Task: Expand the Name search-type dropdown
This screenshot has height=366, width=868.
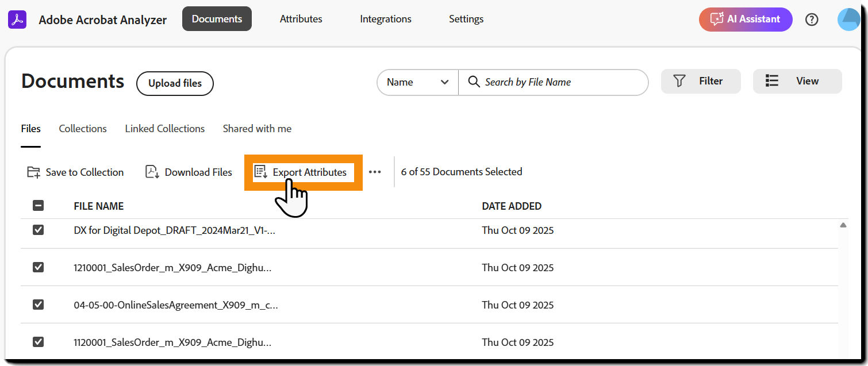Action: click(417, 82)
